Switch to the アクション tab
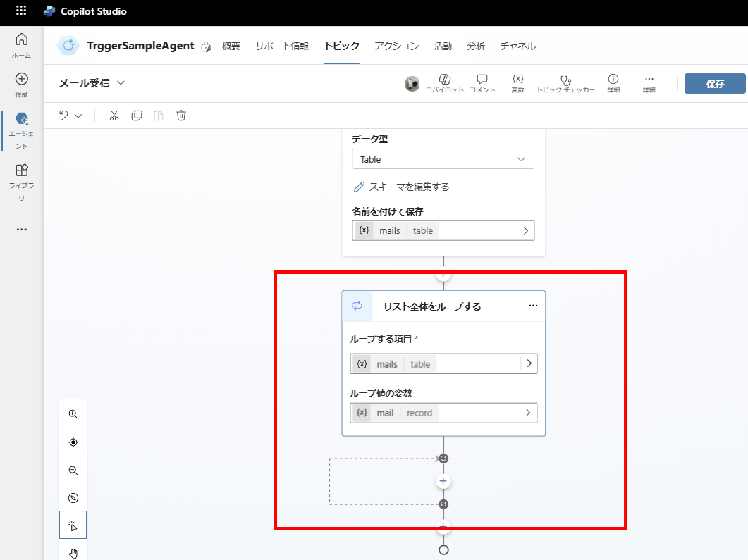This screenshot has height=560, width=748. (x=396, y=45)
